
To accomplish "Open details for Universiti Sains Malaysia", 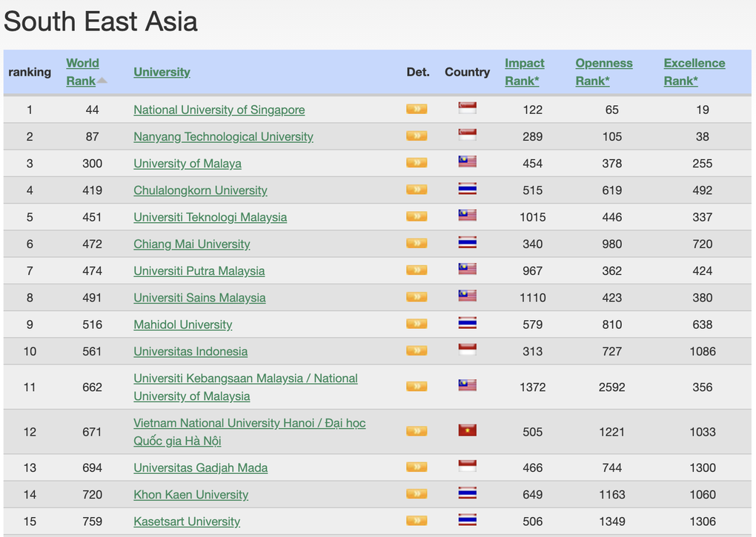I will (x=417, y=297).
